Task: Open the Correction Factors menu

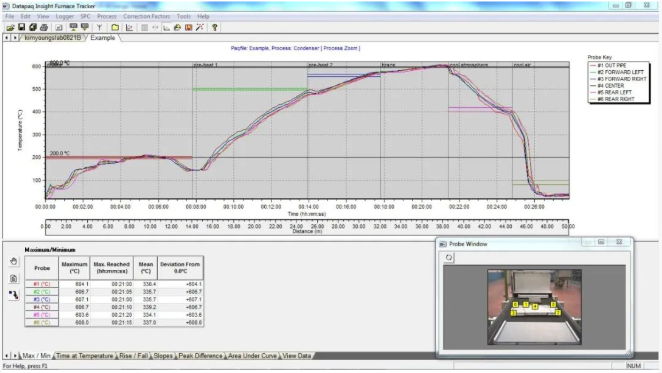Action: [x=147, y=16]
